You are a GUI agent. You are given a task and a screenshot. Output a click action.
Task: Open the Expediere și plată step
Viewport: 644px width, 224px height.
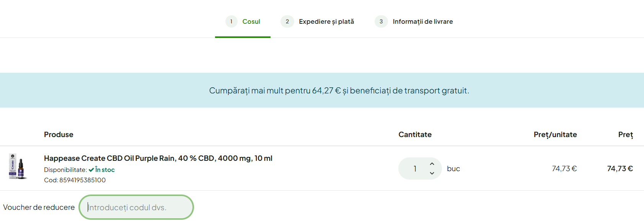327,22
